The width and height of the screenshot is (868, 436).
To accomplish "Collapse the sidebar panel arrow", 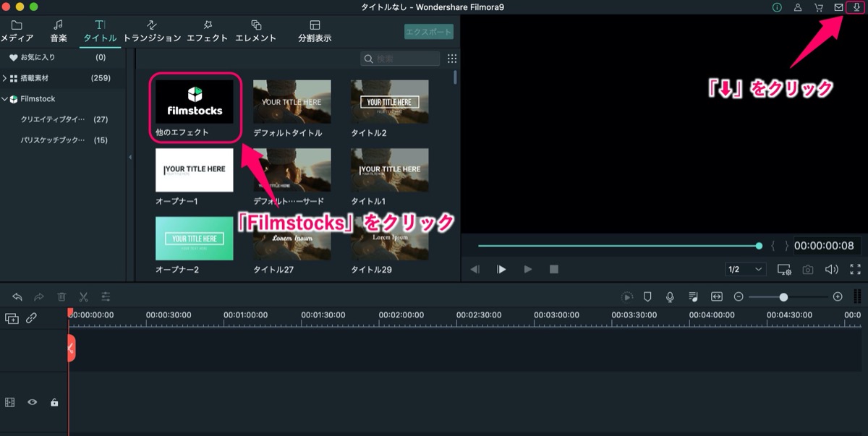I will point(131,157).
